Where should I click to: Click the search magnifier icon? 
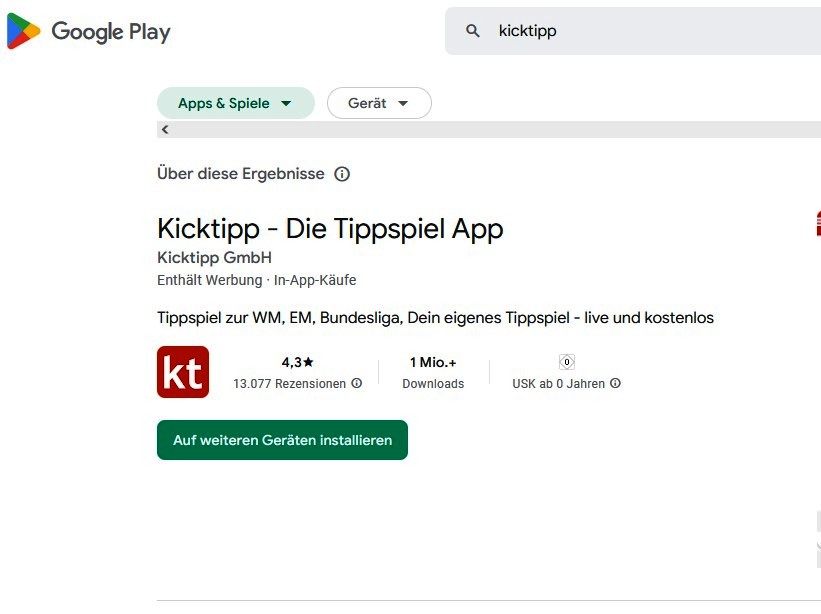[473, 31]
